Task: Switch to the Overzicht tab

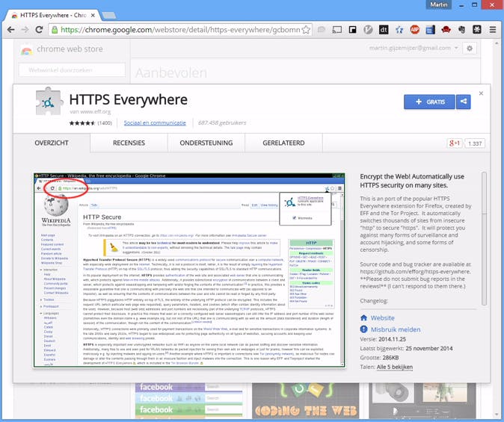Action: (x=52, y=143)
